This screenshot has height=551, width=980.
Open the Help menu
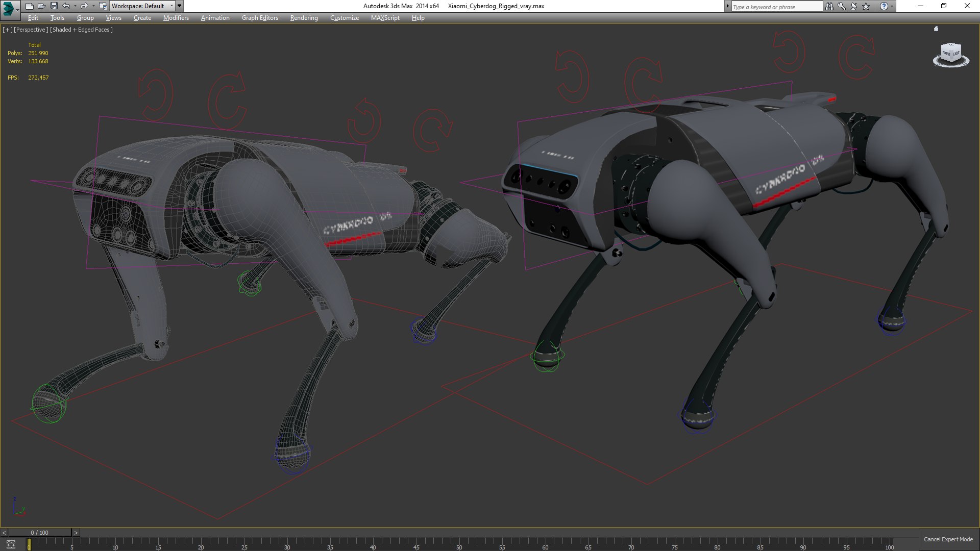click(418, 18)
